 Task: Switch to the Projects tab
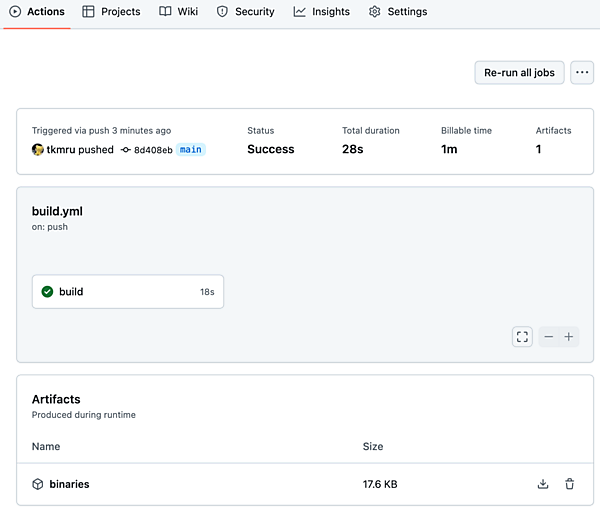pyautogui.click(x=111, y=12)
